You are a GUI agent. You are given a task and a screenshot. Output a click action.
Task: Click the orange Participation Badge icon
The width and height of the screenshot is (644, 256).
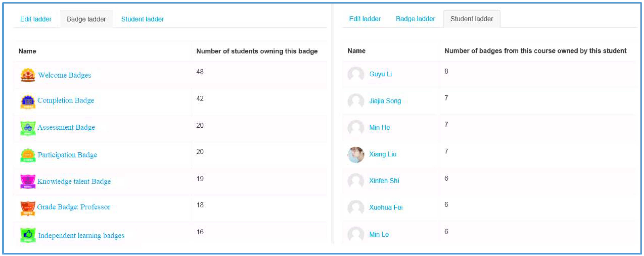[x=28, y=155]
